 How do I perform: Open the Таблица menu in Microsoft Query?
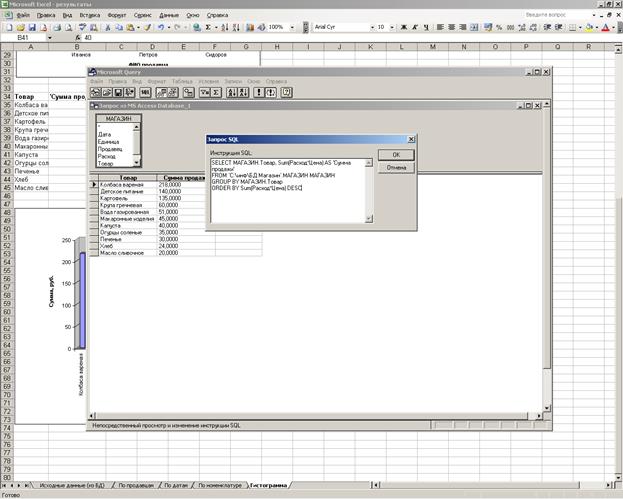181,80
